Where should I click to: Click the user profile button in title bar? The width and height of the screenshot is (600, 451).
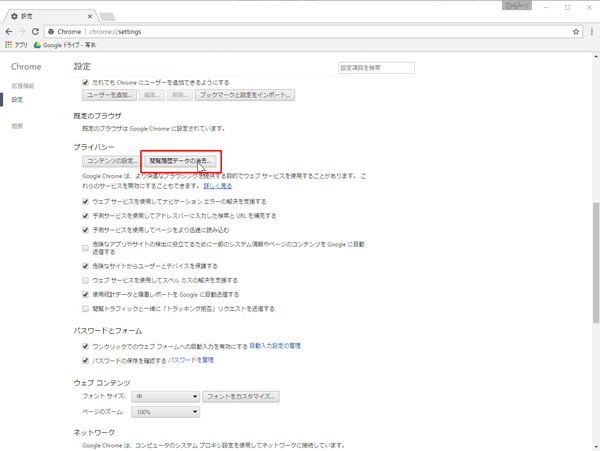(517, 5)
